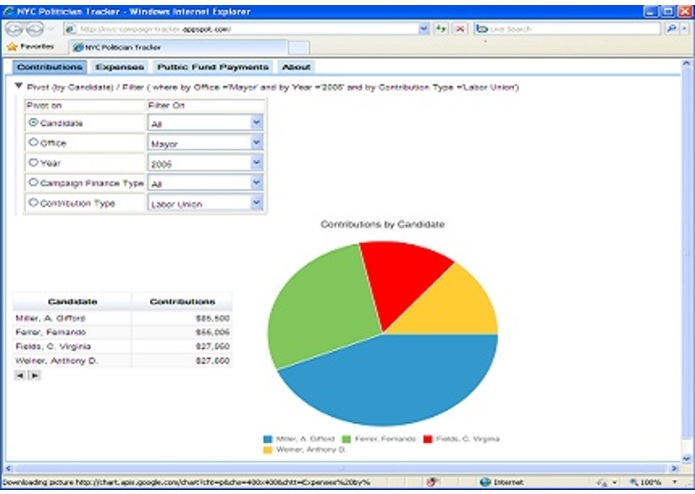Image resolution: width=695 pixels, height=494 pixels.
Task: Select the Candidate pivot radio button
Action: (33, 122)
